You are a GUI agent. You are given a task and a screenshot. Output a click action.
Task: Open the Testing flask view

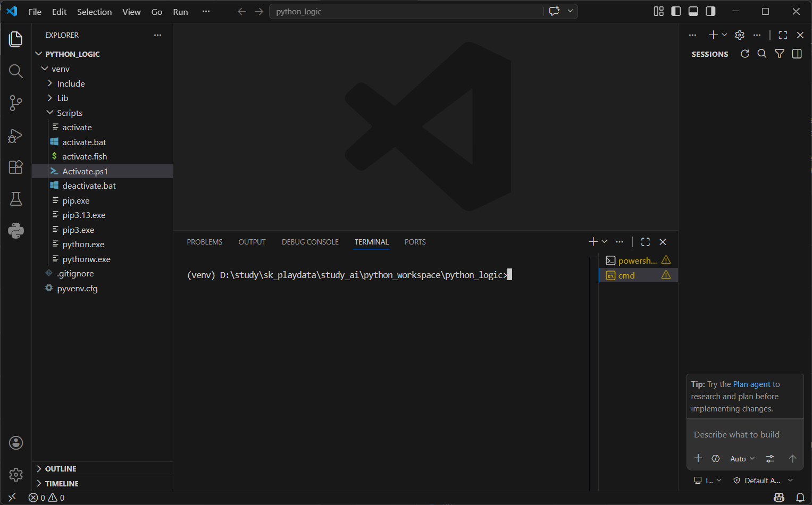(16, 199)
